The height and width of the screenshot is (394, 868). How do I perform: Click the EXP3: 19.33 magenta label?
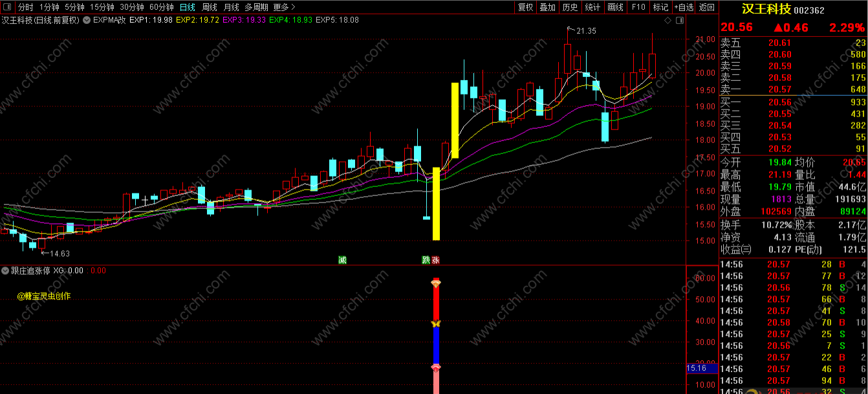tap(244, 20)
